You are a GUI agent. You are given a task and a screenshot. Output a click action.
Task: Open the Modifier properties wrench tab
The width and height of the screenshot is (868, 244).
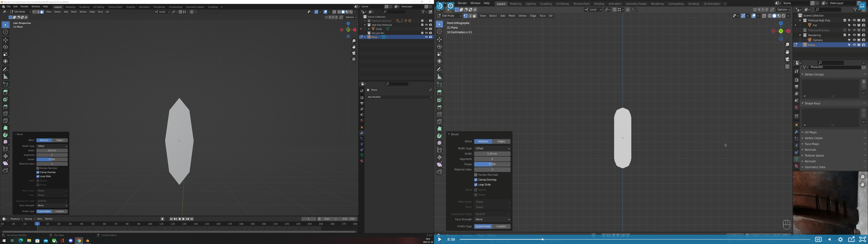coord(362,133)
